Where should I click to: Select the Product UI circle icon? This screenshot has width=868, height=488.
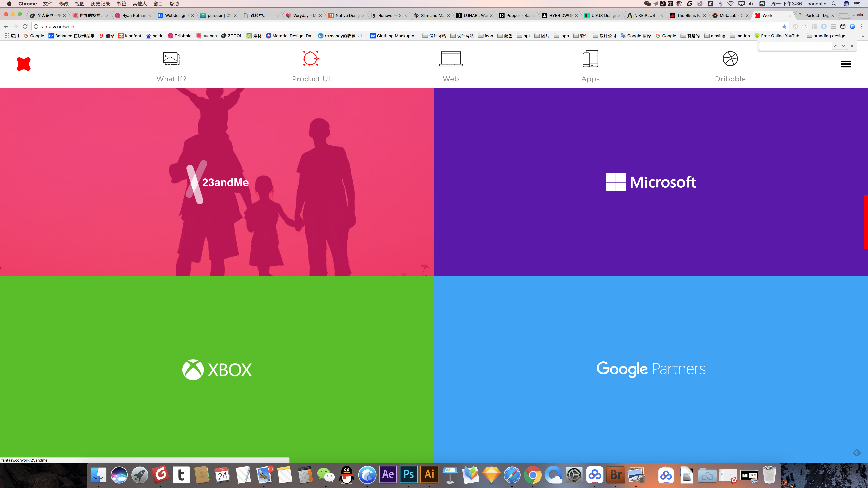coord(311,59)
